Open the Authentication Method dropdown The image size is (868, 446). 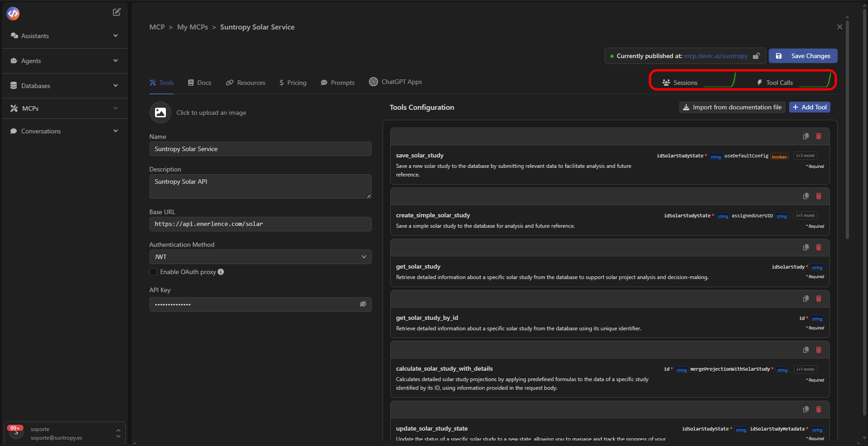pyautogui.click(x=260, y=257)
